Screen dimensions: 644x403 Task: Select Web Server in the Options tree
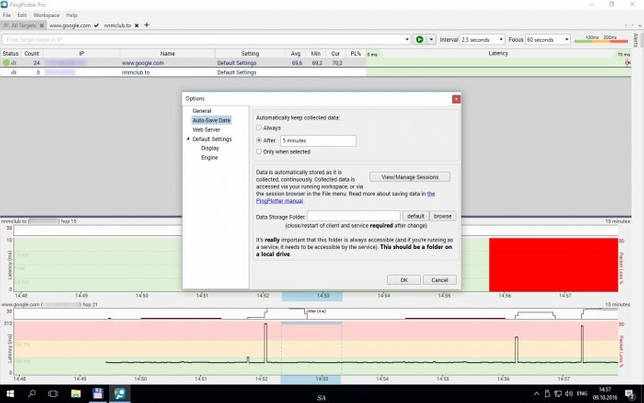(206, 130)
